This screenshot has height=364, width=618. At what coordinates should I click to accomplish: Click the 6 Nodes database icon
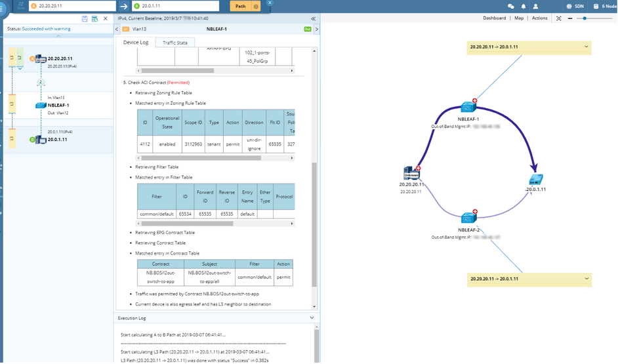(596, 7)
